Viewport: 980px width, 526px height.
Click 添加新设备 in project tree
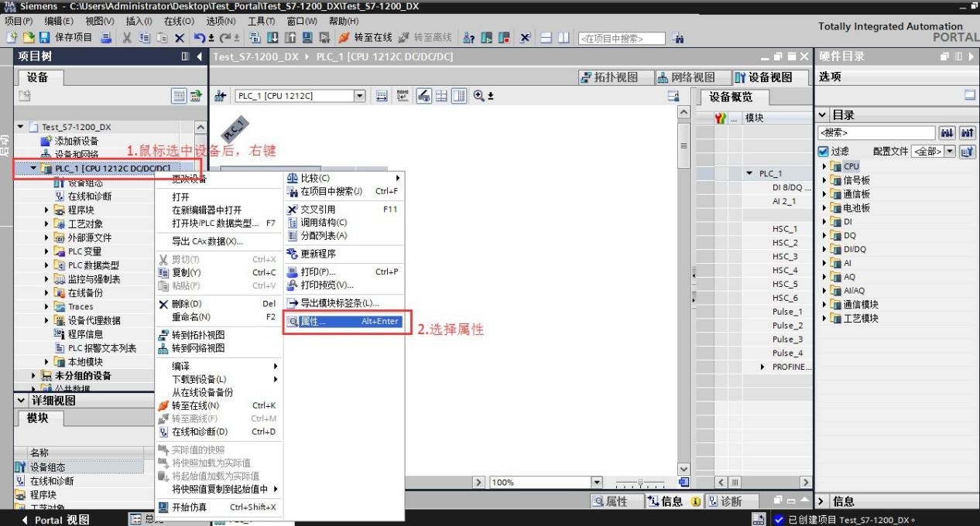[77, 141]
